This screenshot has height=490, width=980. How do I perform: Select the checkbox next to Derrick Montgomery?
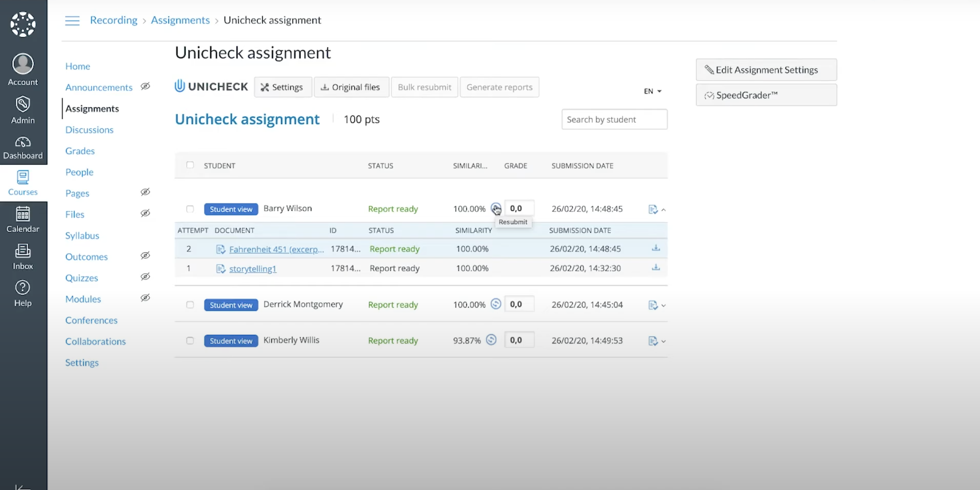(x=190, y=304)
